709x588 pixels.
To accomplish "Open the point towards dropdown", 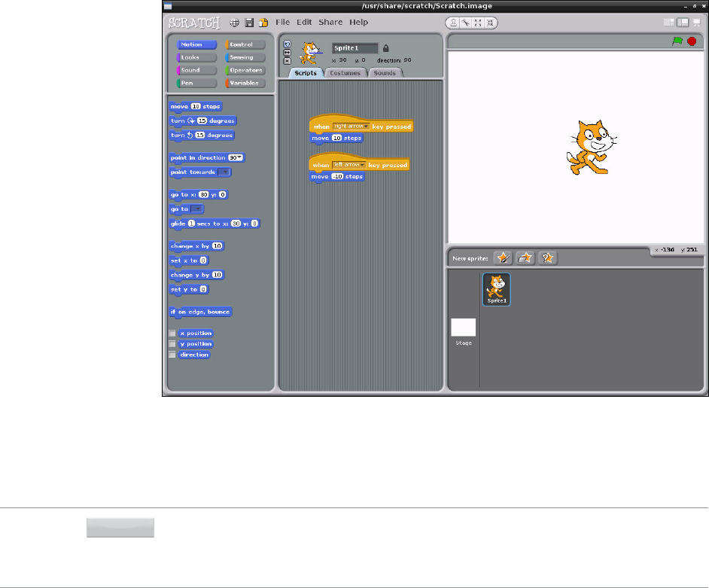I will tap(224, 172).
